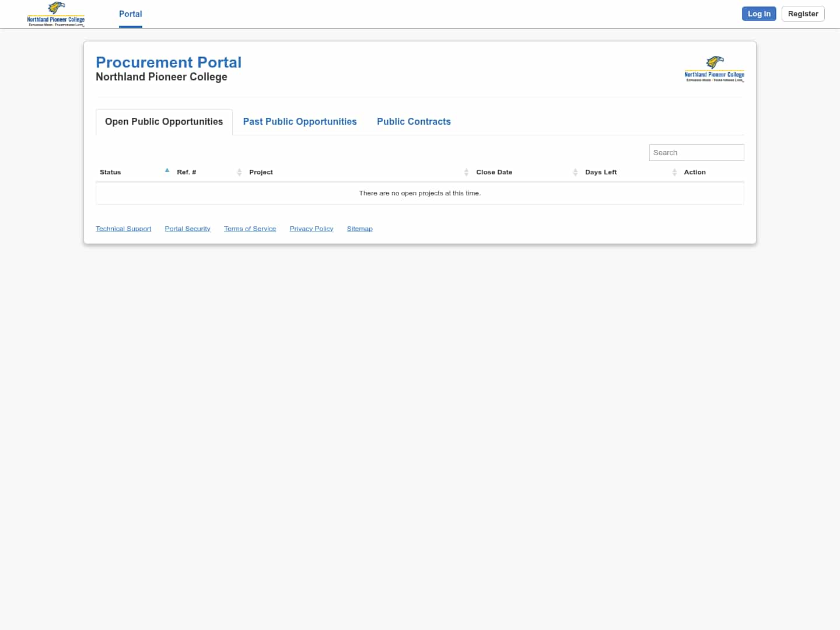Viewport: 840px width, 630px height.
Task: Click the Northland Pioneer College logo in navbar
Action: (56, 14)
